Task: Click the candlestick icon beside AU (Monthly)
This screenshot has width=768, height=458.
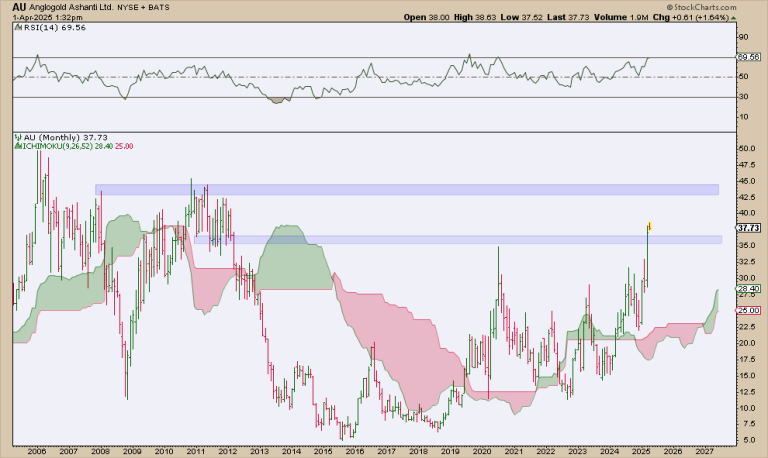Action: click(18, 138)
